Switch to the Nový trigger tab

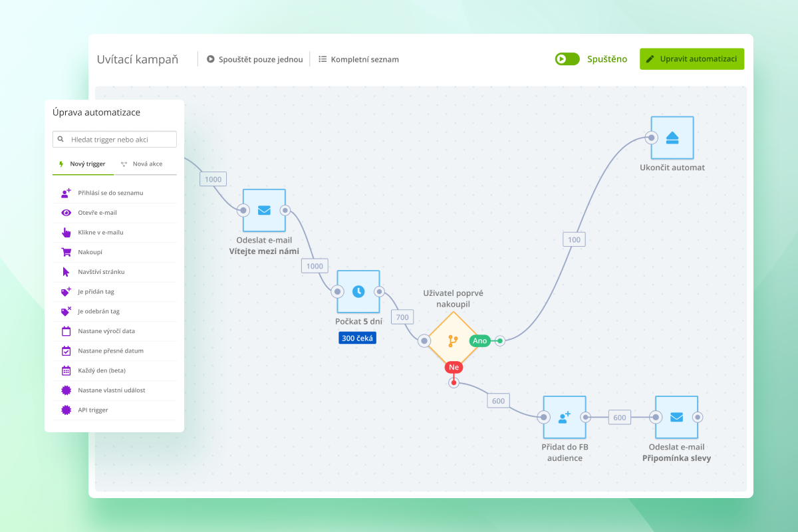82,164
